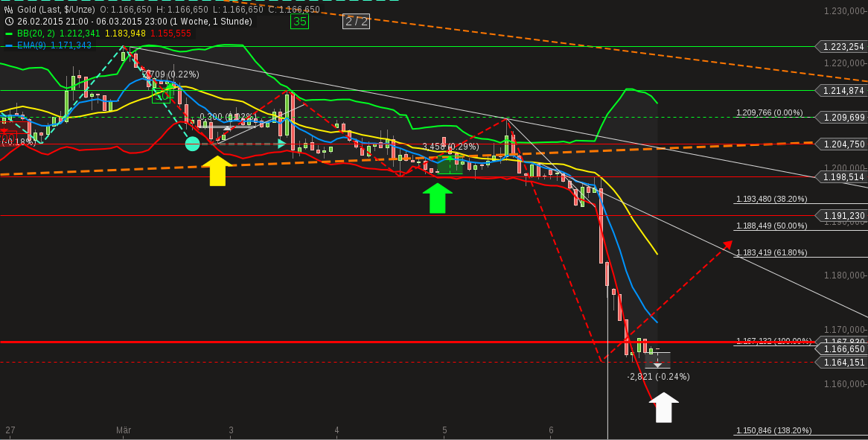Click day 5 on the time axis
The image size is (868, 440).
click(444, 430)
